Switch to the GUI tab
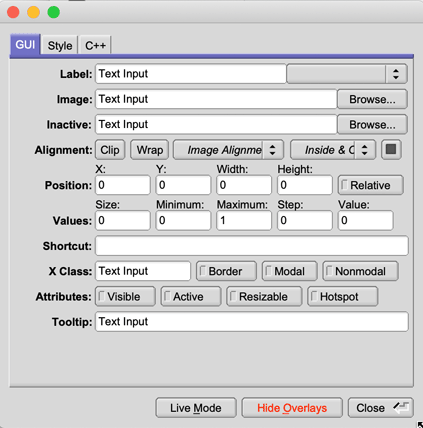423x428 pixels. pyautogui.click(x=25, y=45)
